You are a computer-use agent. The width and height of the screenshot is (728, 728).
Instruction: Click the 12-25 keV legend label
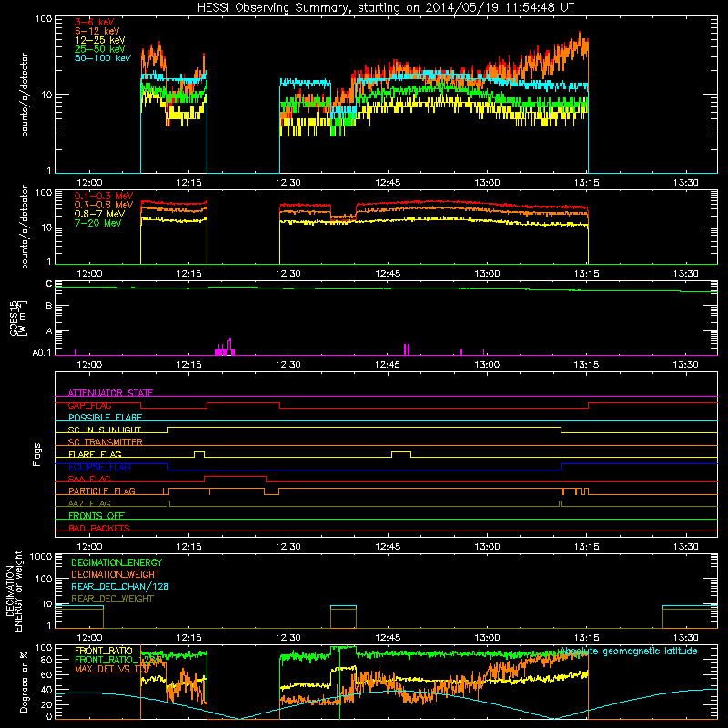coord(100,40)
